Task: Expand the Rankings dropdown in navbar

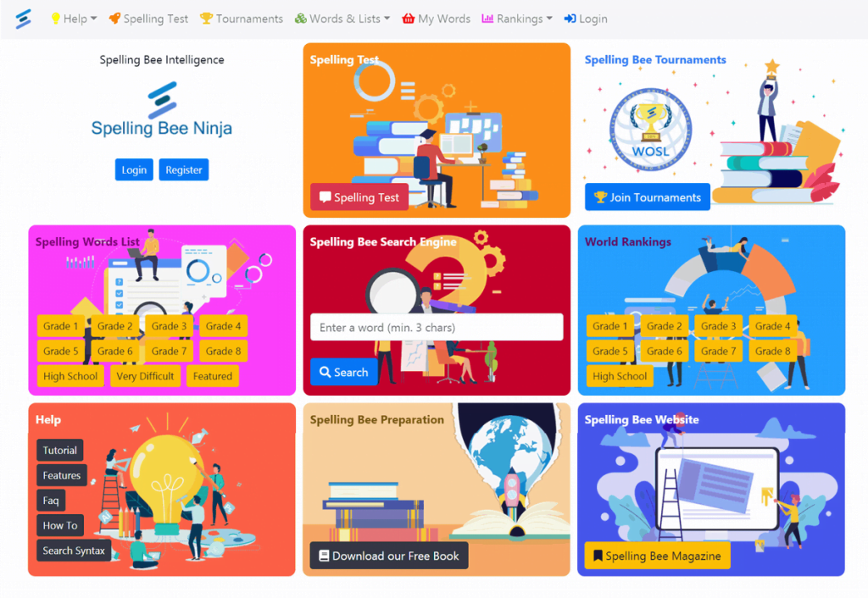Action: tap(517, 19)
